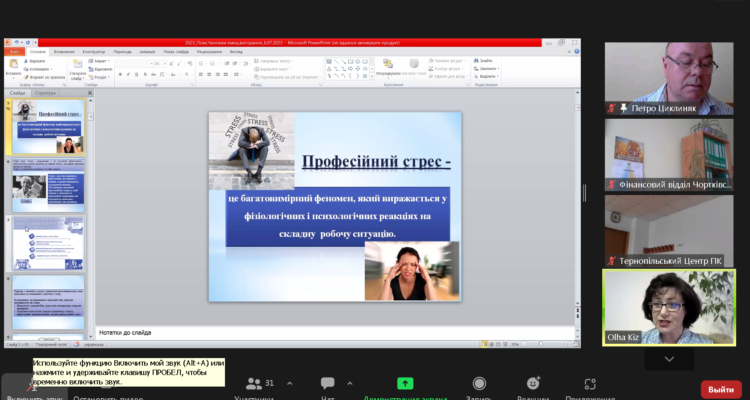
Task: Expand the Layout (Макет) dropdown
Action: [99, 61]
